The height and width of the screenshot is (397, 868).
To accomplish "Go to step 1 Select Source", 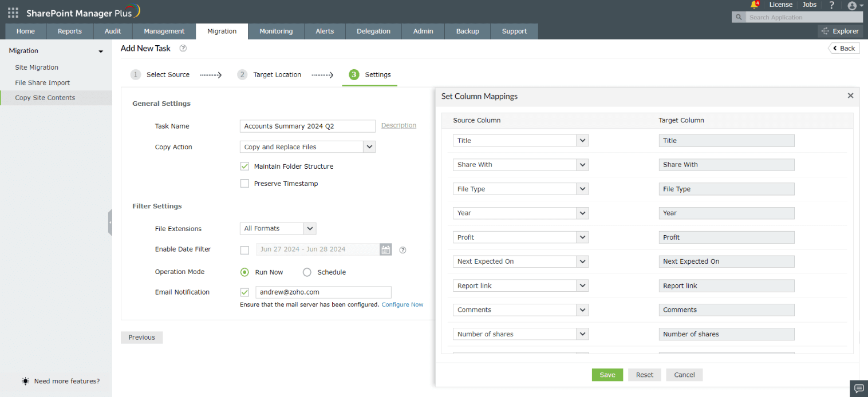I will pyautogui.click(x=160, y=75).
